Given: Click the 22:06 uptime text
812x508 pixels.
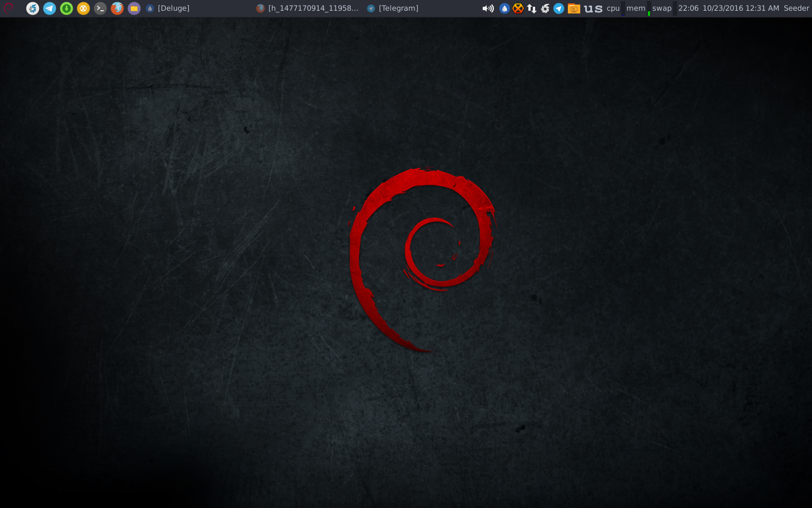Looking at the screenshot, I should tap(689, 8).
